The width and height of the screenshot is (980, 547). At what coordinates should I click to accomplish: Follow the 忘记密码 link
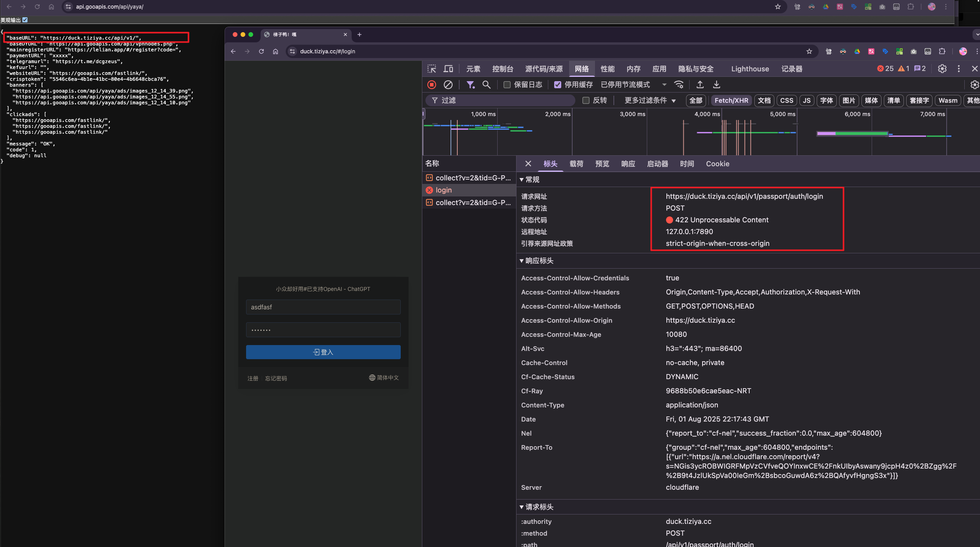276,378
